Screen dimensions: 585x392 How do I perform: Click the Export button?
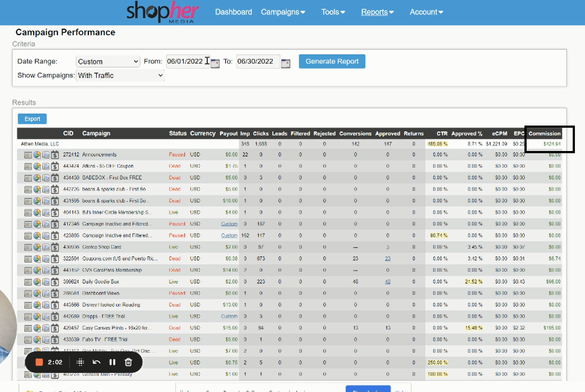tap(32, 119)
